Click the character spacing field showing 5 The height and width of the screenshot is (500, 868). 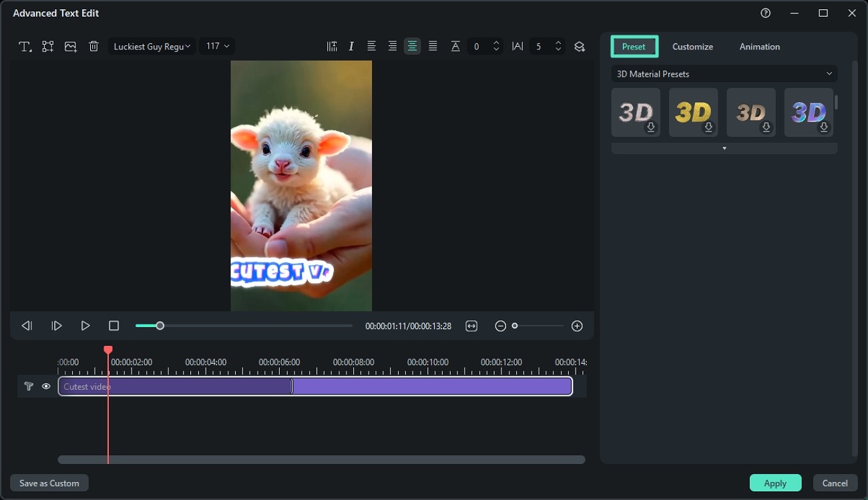point(539,47)
